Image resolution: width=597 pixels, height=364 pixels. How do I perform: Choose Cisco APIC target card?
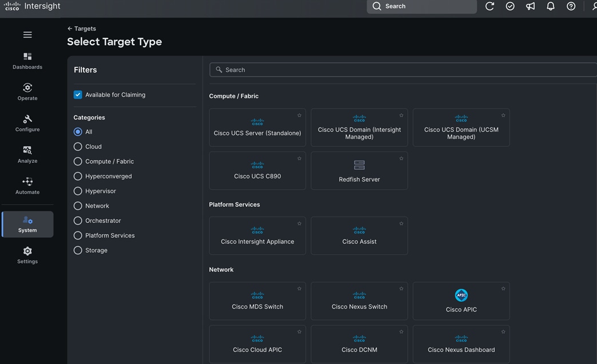pos(461,301)
